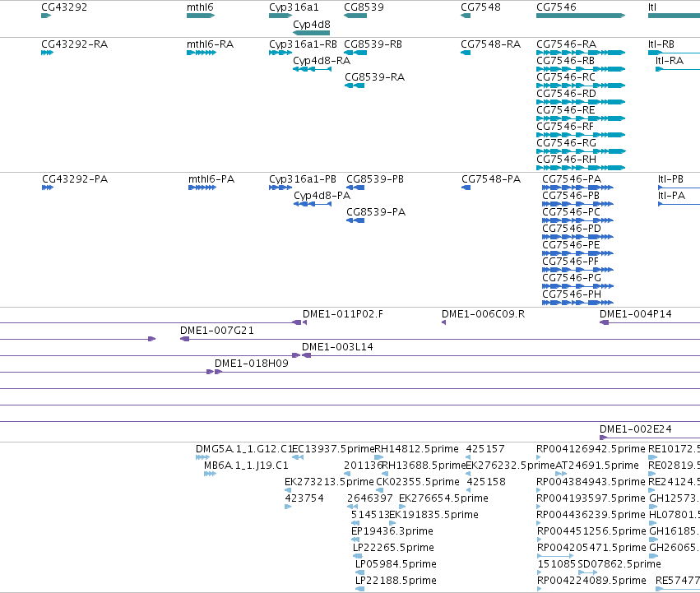Select the LP22265.5prime EST

[358, 556]
